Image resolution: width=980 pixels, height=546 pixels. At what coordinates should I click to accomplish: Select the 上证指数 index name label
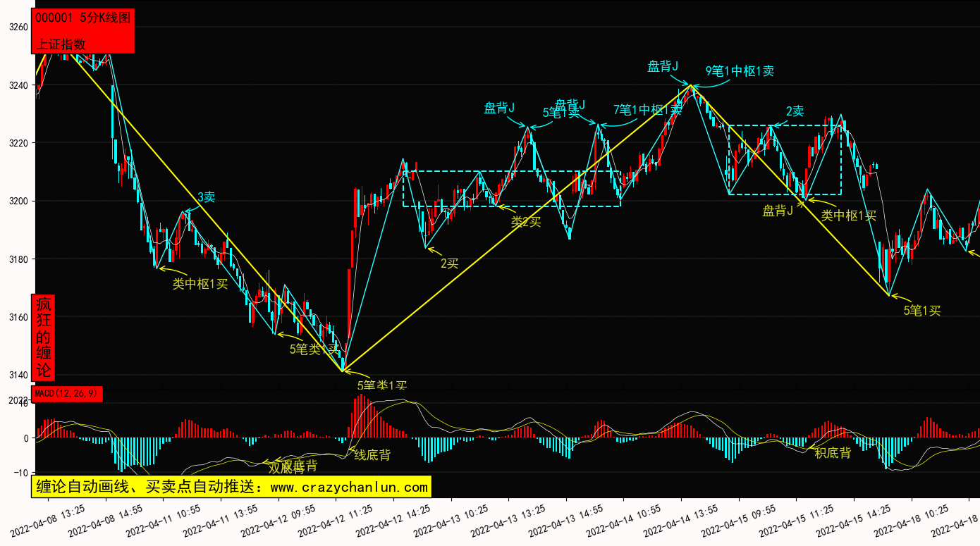(x=61, y=44)
